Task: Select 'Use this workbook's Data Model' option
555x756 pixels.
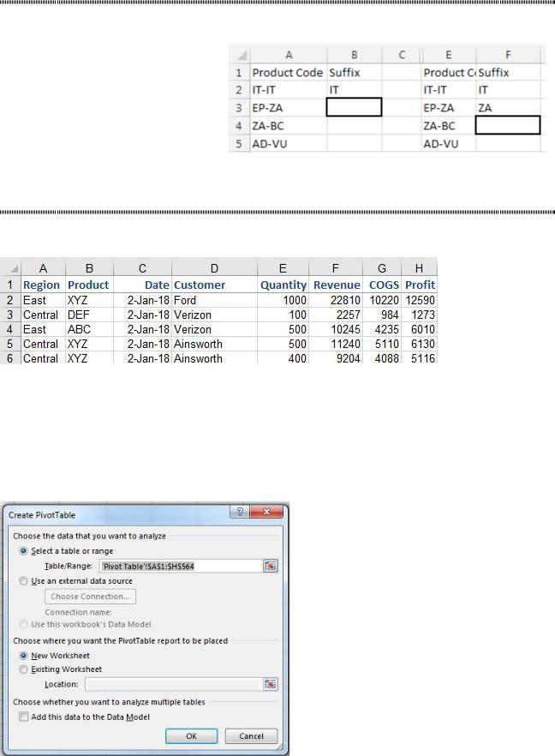Action: (24, 624)
